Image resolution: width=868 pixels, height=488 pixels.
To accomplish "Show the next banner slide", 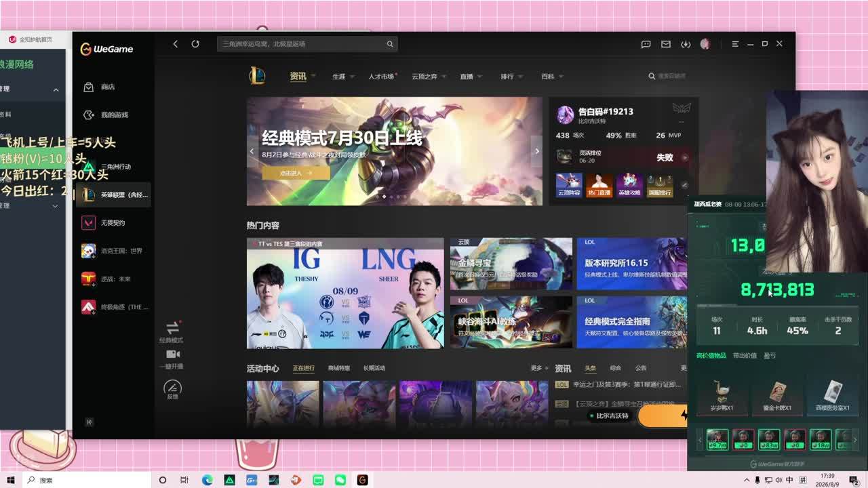I will pyautogui.click(x=536, y=151).
